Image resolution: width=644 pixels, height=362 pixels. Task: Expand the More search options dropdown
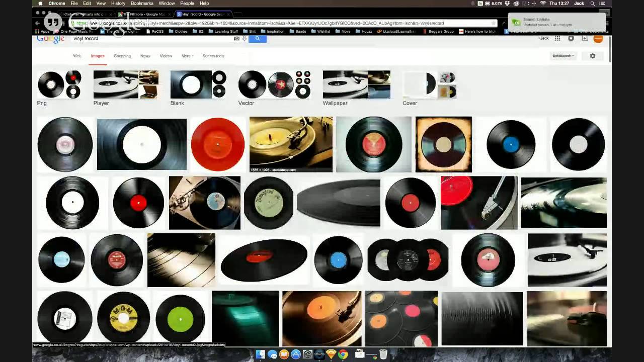(187, 56)
